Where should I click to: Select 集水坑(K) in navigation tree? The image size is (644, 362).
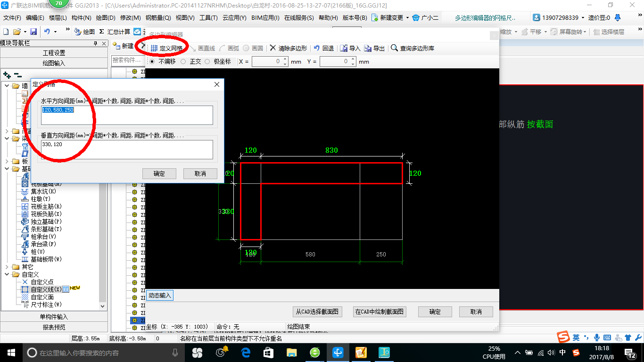tap(40, 191)
